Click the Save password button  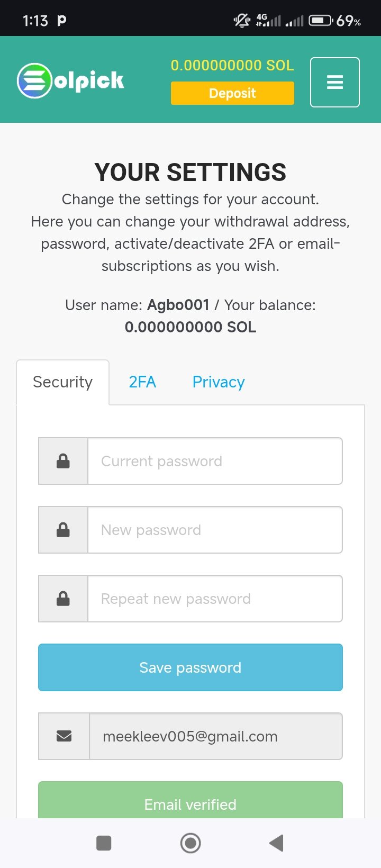[x=190, y=667]
